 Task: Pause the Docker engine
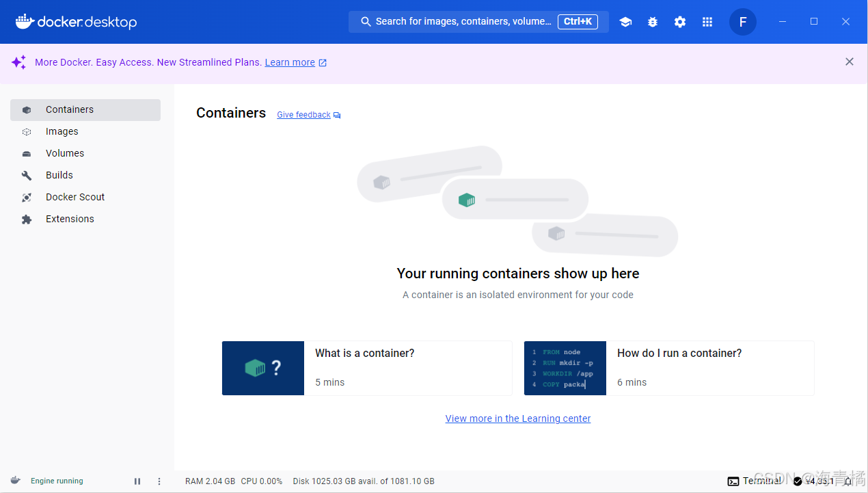coord(137,481)
